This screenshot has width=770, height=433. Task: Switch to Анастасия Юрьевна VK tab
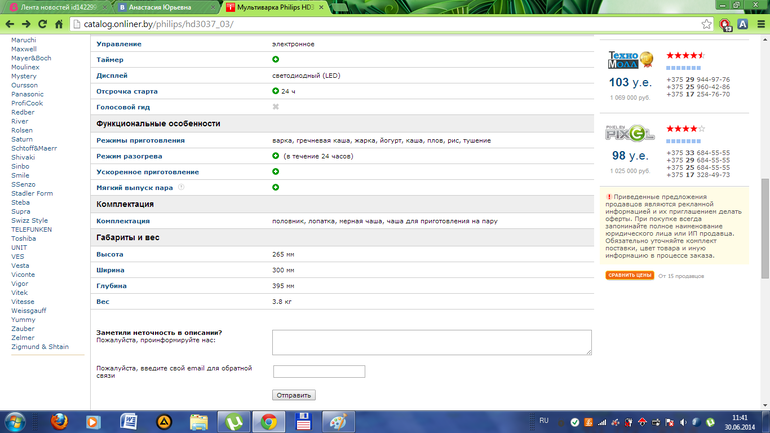pyautogui.click(x=162, y=7)
